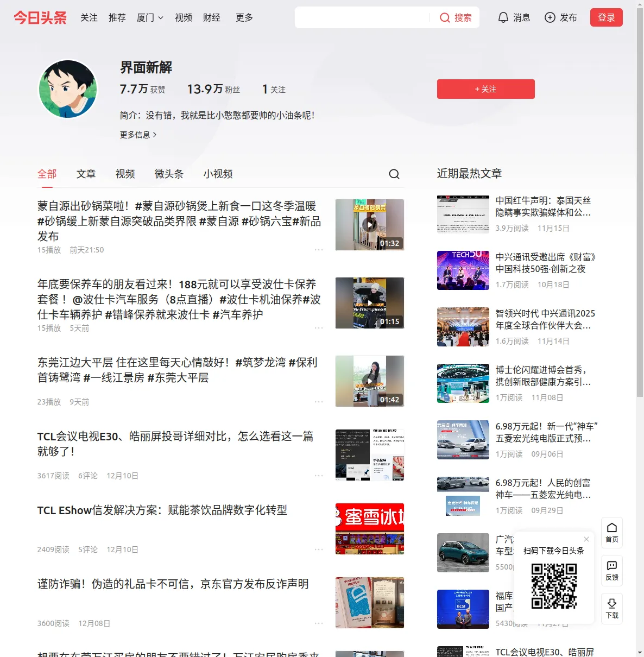Click the search magnifier icon in header

(x=445, y=17)
